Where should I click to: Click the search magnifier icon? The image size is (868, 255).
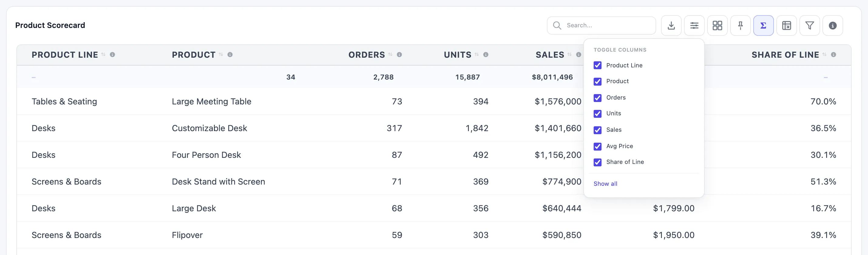557,25
